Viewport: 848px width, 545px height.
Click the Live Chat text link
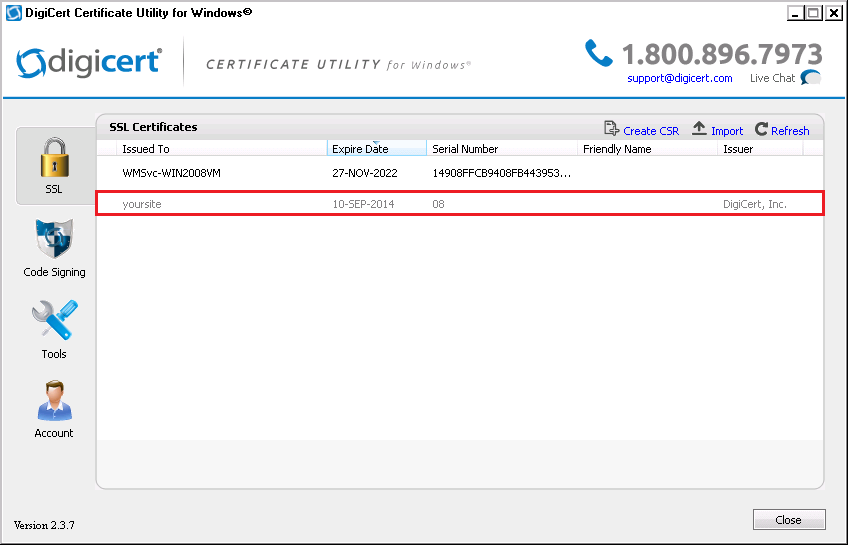point(772,78)
